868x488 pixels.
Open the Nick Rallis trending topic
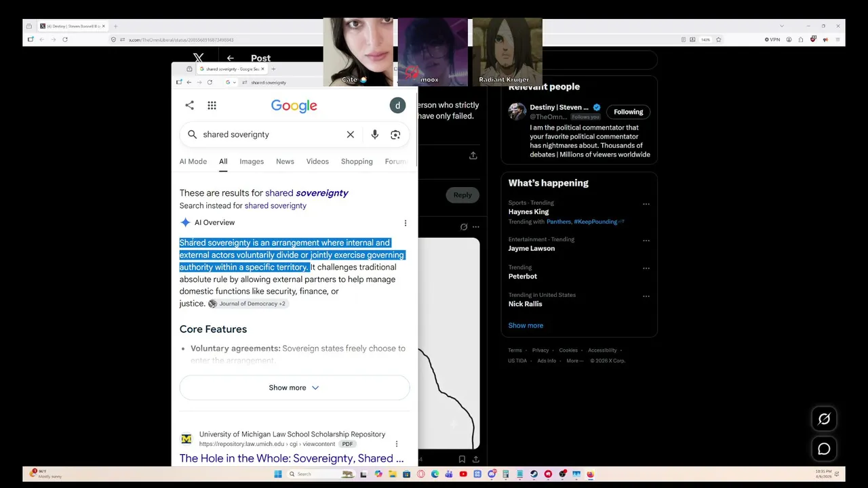point(526,304)
